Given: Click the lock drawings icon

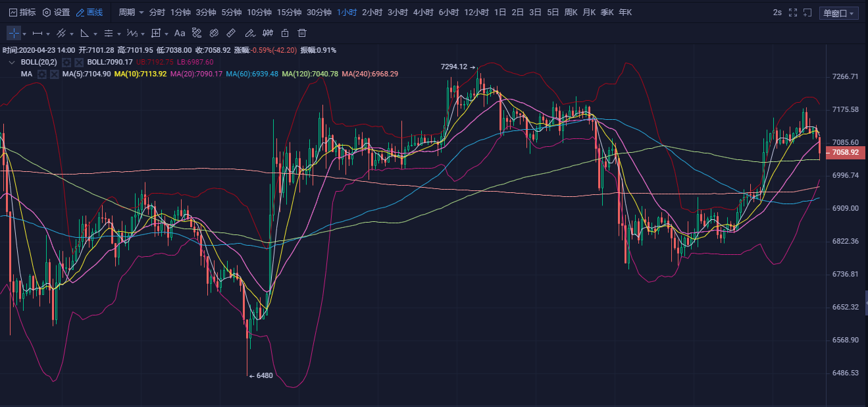Looking at the screenshot, I should point(284,33).
